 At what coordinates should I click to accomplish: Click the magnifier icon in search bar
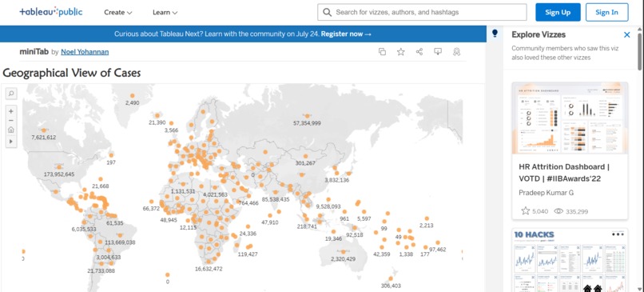327,12
